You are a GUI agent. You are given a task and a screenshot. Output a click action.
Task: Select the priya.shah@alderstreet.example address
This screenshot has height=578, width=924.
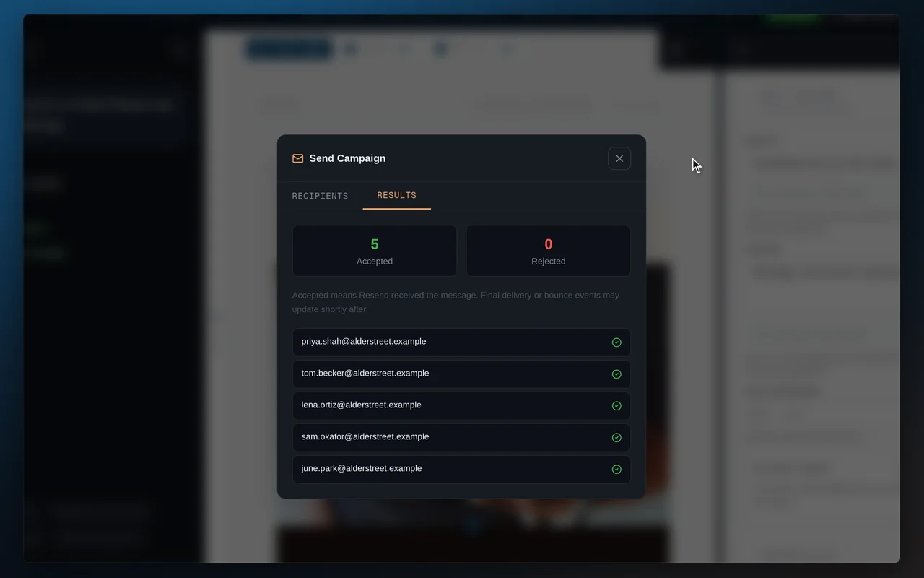click(x=364, y=341)
